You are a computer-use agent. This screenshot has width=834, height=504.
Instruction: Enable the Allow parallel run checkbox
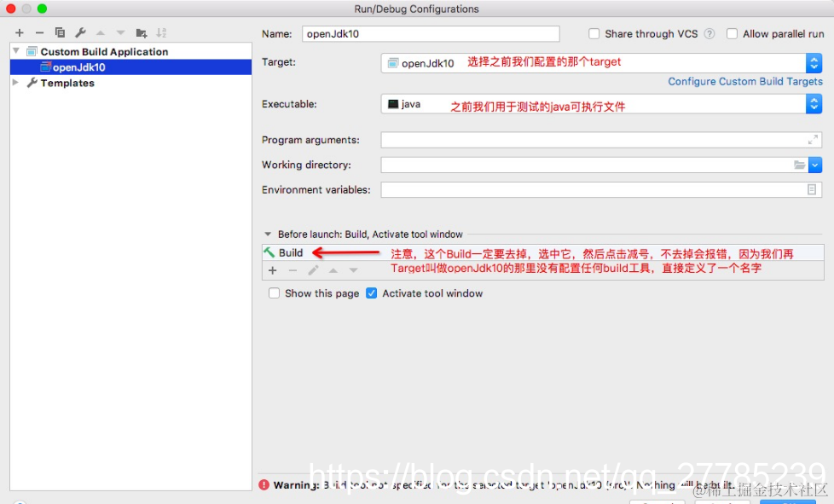point(732,33)
